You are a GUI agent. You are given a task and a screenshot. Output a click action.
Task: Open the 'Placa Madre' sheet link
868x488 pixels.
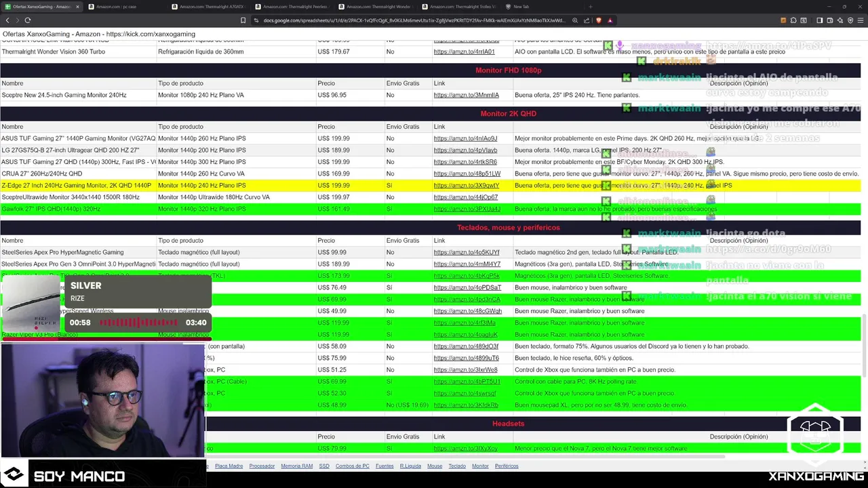(x=229, y=466)
